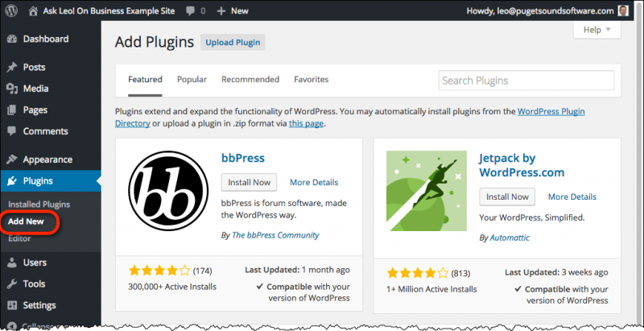Click the Settings sliders icon

click(12, 305)
